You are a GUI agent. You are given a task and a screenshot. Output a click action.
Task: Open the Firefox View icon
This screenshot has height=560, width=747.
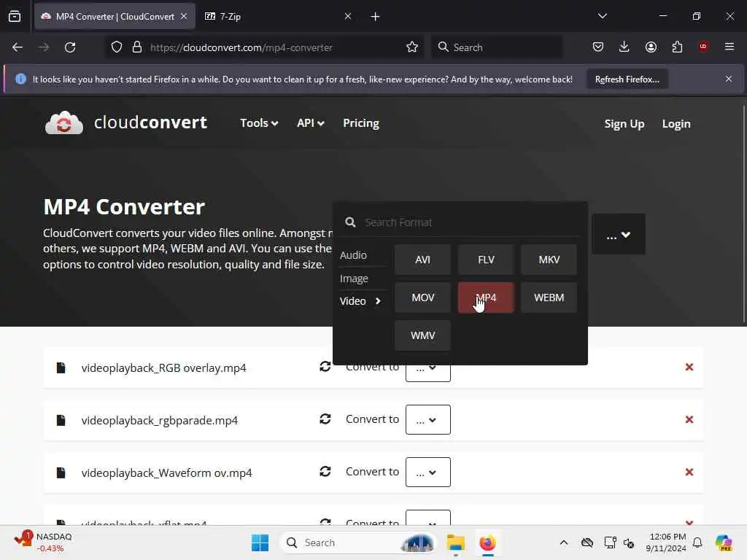15,16
